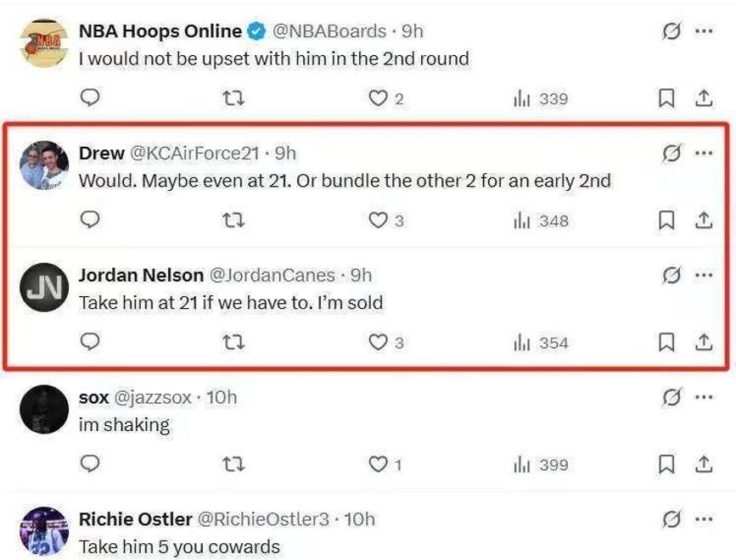736x560 pixels.
Task: Open more options on Drew's tweet
Action: click(704, 153)
